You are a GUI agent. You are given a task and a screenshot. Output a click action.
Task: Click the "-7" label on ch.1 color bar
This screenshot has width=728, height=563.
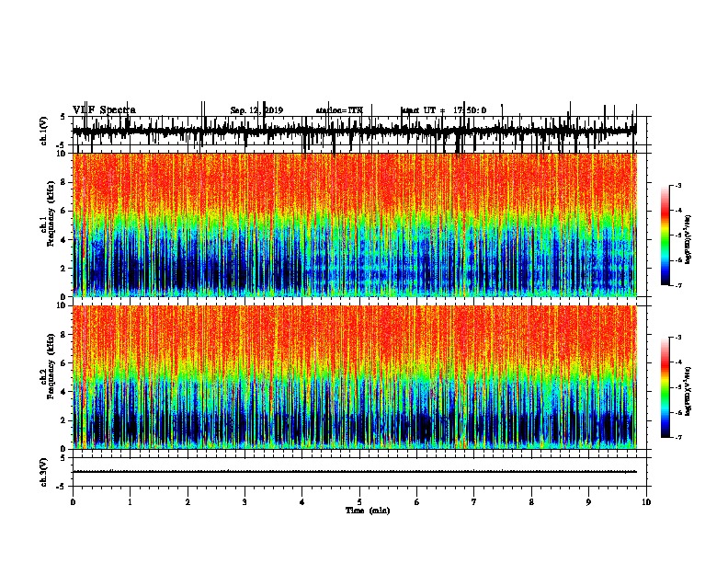pyautogui.click(x=677, y=285)
